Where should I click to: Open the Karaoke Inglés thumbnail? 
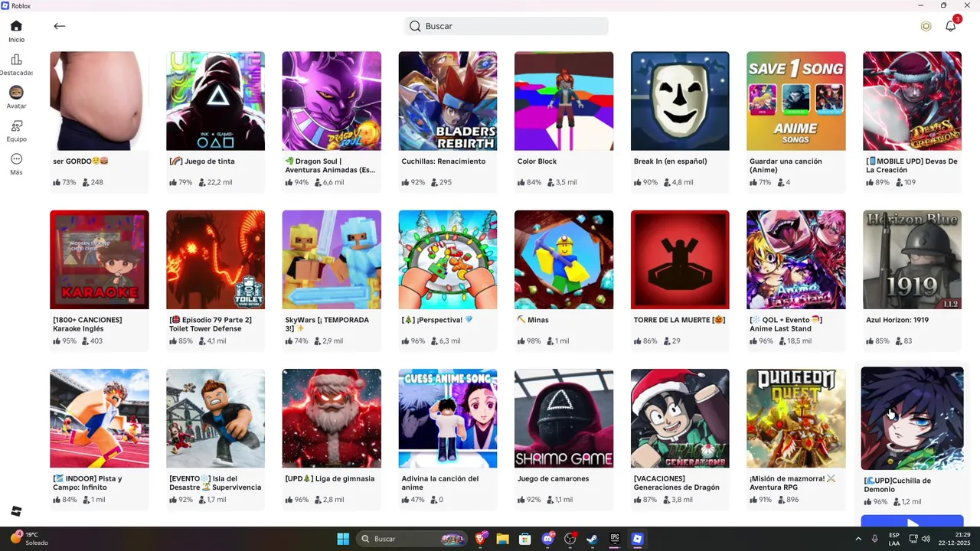[x=100, y=259]
